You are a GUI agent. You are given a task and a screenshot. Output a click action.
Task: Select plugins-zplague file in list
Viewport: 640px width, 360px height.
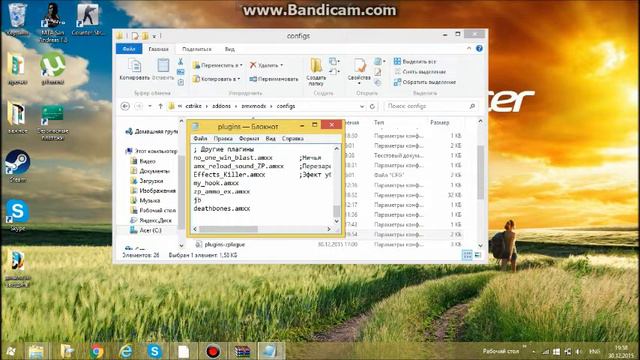(x=225, y=244)
